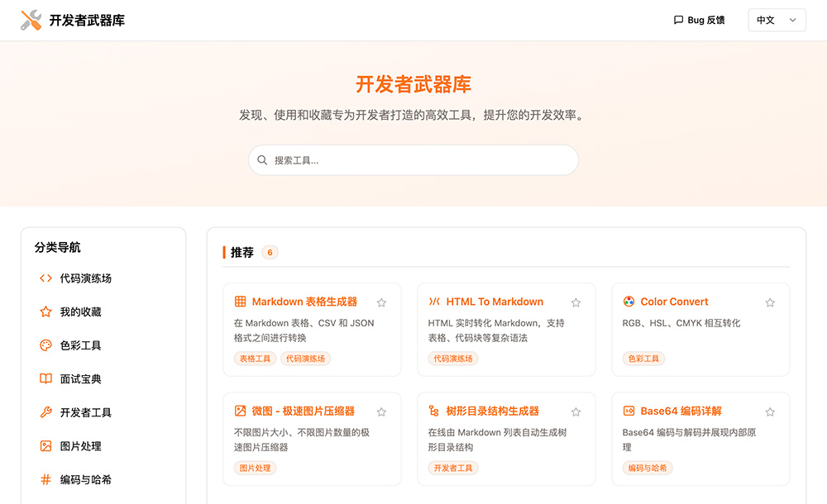Click the 搜索工具 search input field
This screenshot has height=504, width=827.
pyautogui.click(x=413, y=159)
